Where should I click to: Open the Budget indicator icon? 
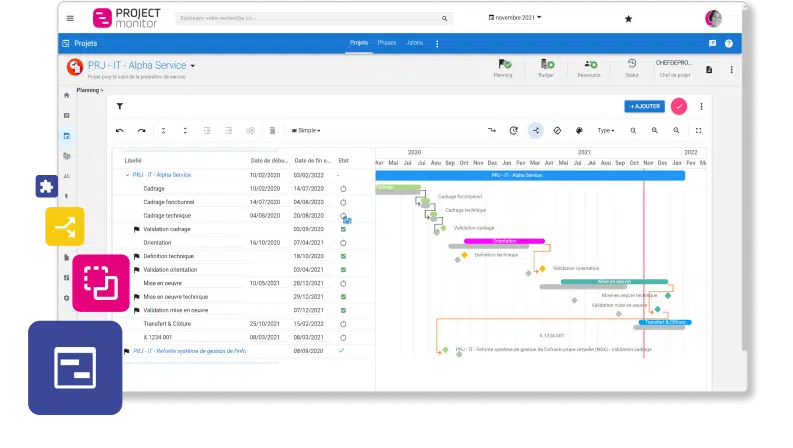click(547, 64)
